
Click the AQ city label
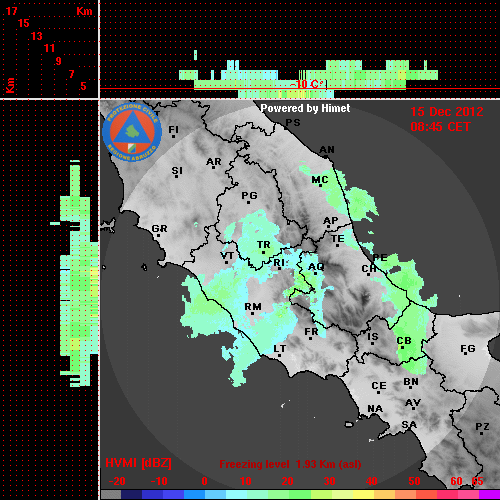pyautogui.click(x=316, y=267)
